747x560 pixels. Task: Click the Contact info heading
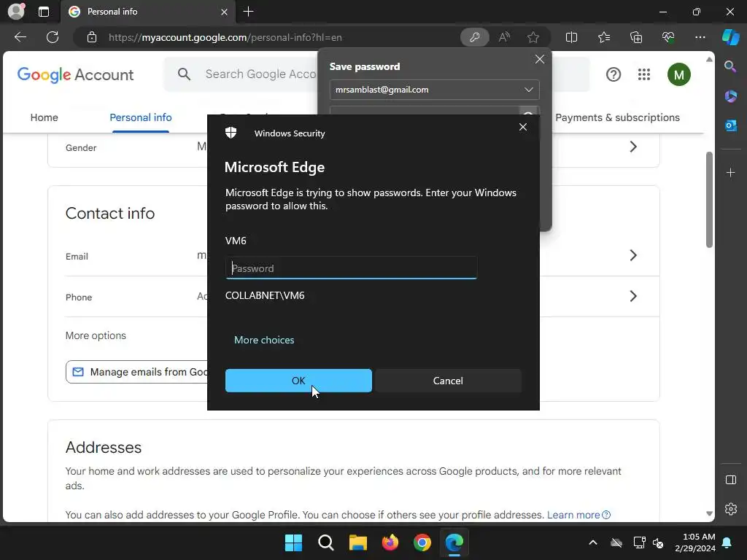[x=110, y=214]
